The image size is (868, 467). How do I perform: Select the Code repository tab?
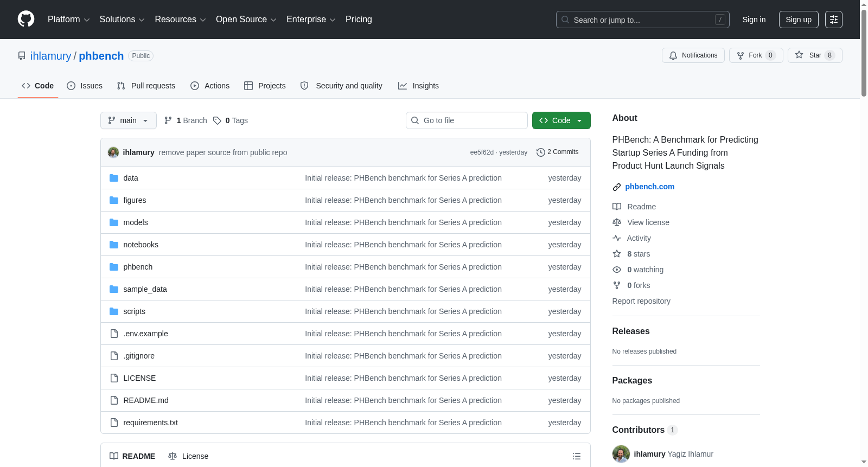click(38, 86)
